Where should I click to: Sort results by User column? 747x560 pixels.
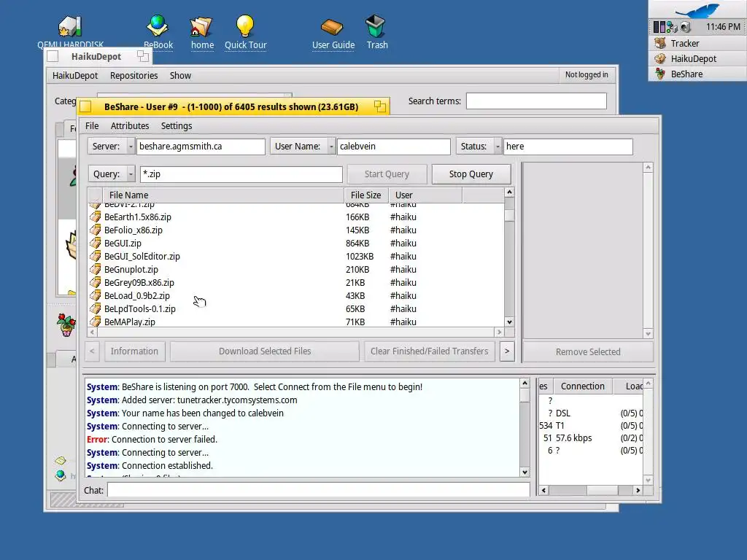[x=425, y=195]
